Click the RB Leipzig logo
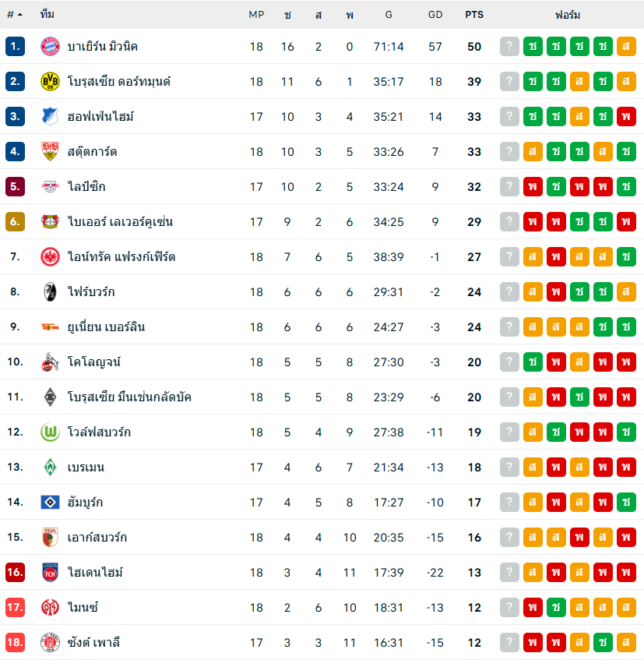Screen dimensions: 644x660 [x=50, y=187]
